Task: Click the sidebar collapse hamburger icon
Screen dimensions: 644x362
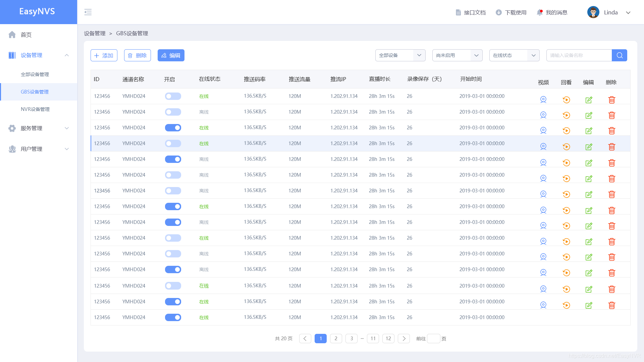Action: point(88,12)
